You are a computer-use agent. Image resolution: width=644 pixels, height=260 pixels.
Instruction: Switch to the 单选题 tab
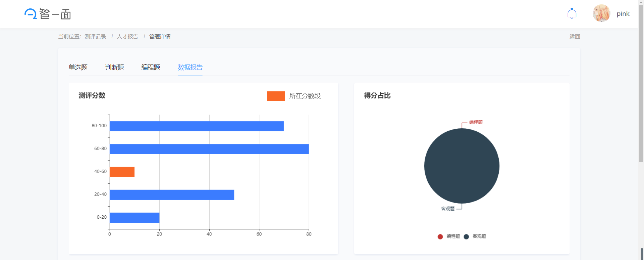[78, 67]
